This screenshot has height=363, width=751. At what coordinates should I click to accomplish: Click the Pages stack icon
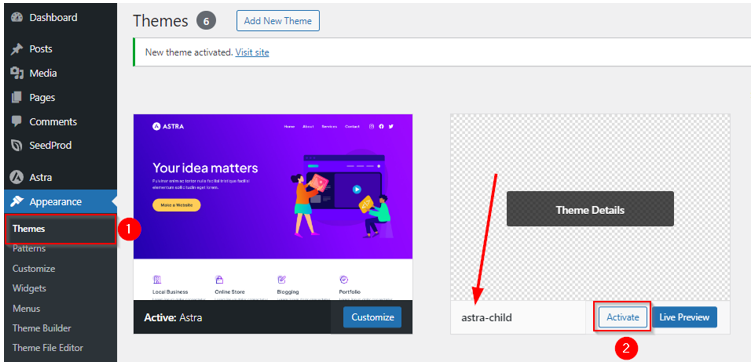point(17,97)
